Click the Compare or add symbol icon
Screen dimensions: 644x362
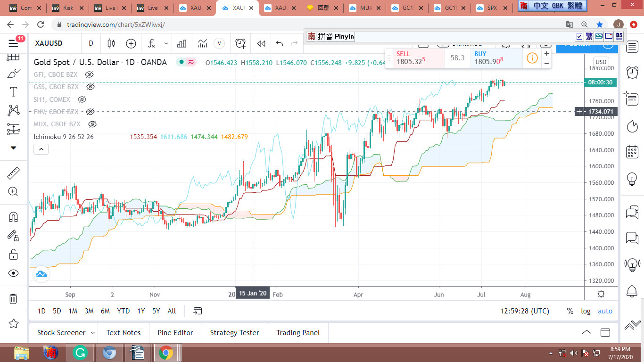tap(131, 43)
